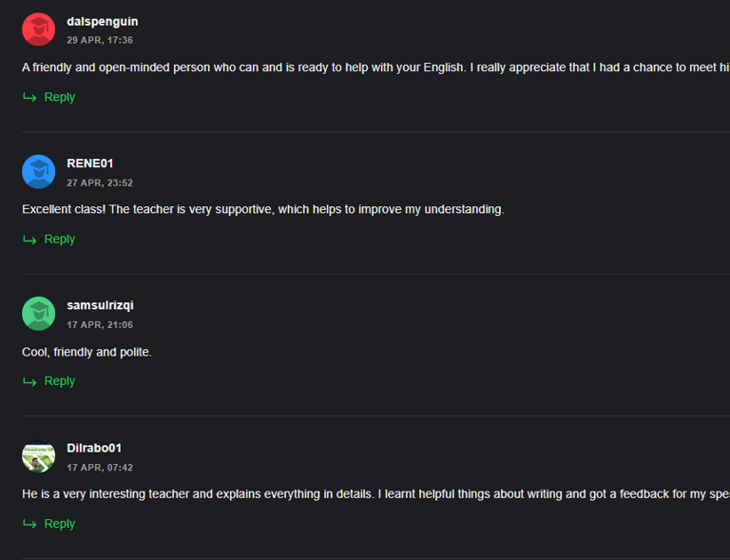Open Dilrabo01's Headway profile picture
The image size is (730, 560).
tap(39, 456)
